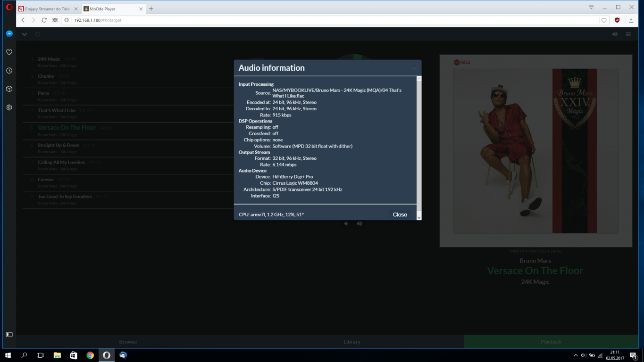Image resolution: width=644 pixels, height=362 pixels.
Task: Switch to the Library panel tab
Action: pos(352,342)
